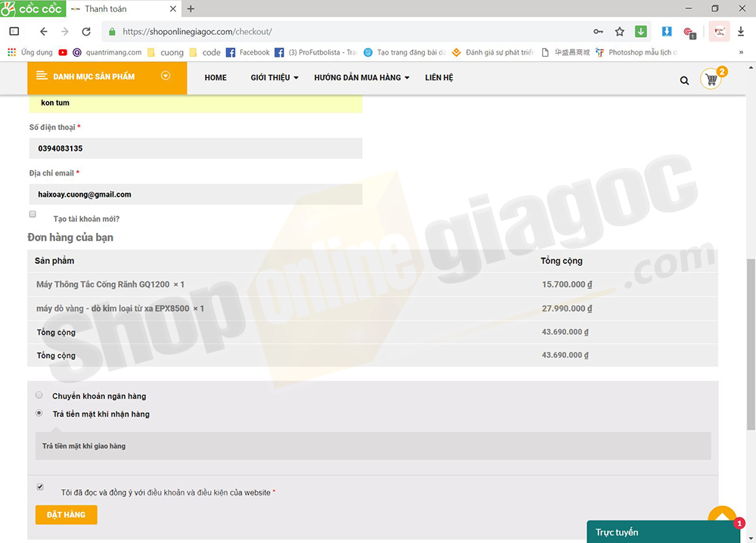Screen dimensions: 756x543
Task: Reload the page with refresh icon
Action: (86, 32)
